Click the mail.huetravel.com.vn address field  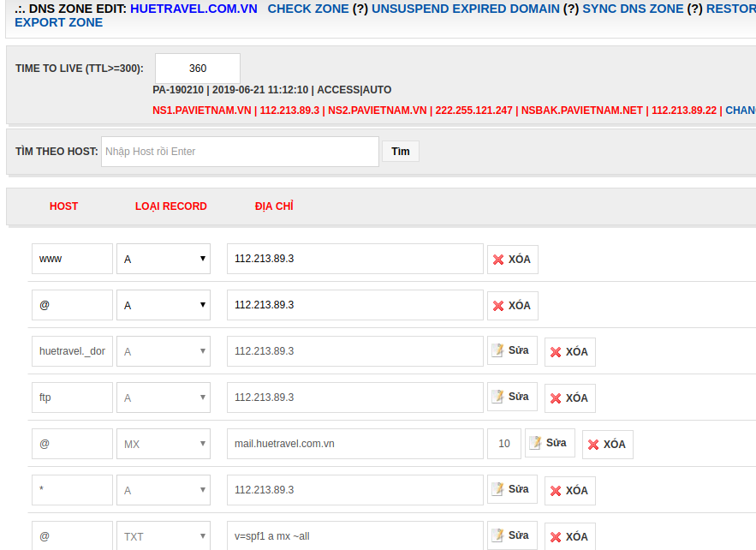354,444
